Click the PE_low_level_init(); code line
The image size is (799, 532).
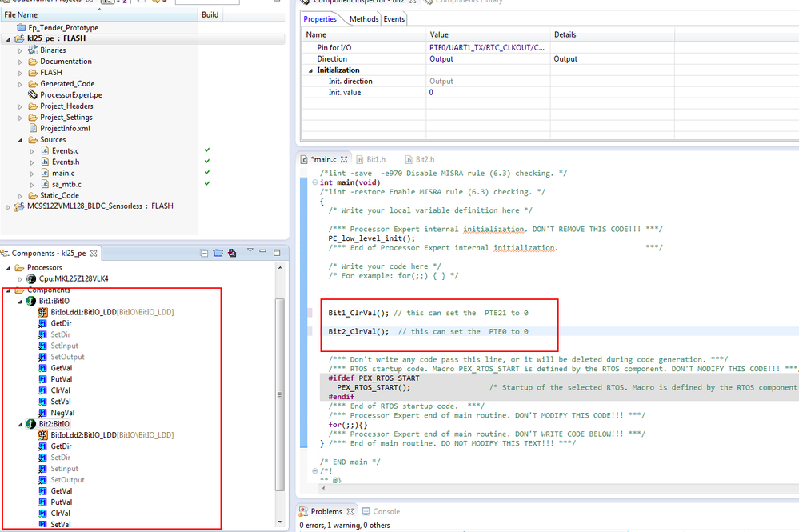click(371, 238)
